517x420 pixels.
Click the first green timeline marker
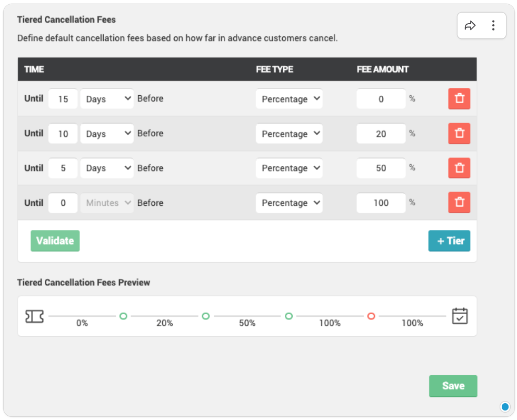pos(123,316)
